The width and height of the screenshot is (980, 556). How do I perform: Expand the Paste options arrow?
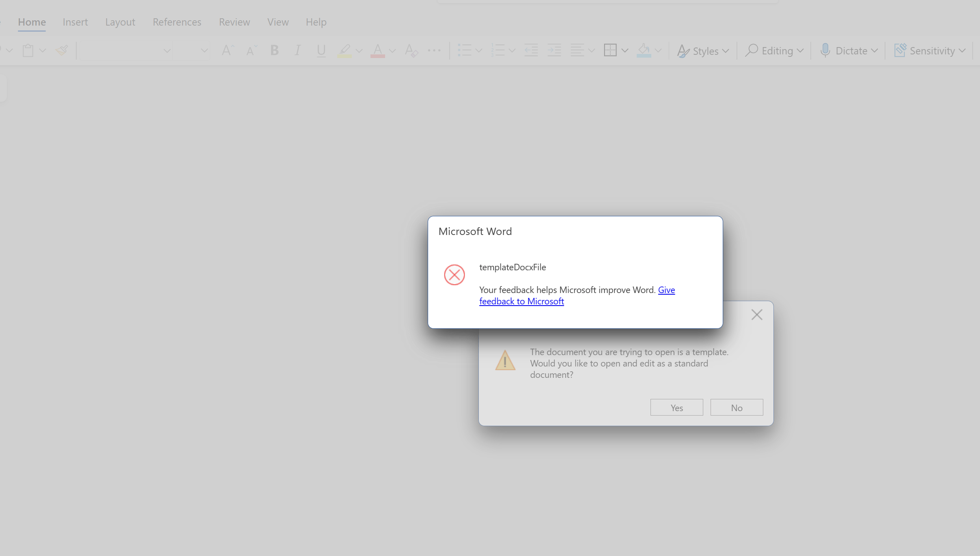click(43, 51)
